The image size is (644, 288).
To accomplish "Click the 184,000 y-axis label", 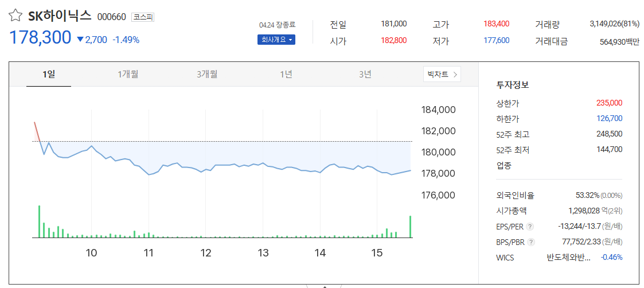I will 438,110.
